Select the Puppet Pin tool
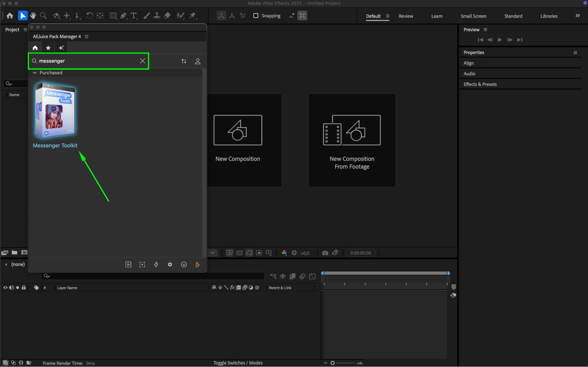The width and height of the screenshot is (588, 367). (193, 16)
